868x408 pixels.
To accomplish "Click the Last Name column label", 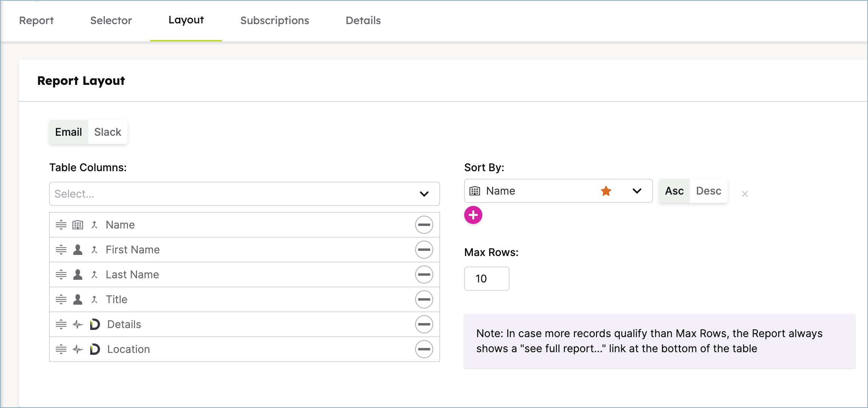I will click(x=132, y=275).
